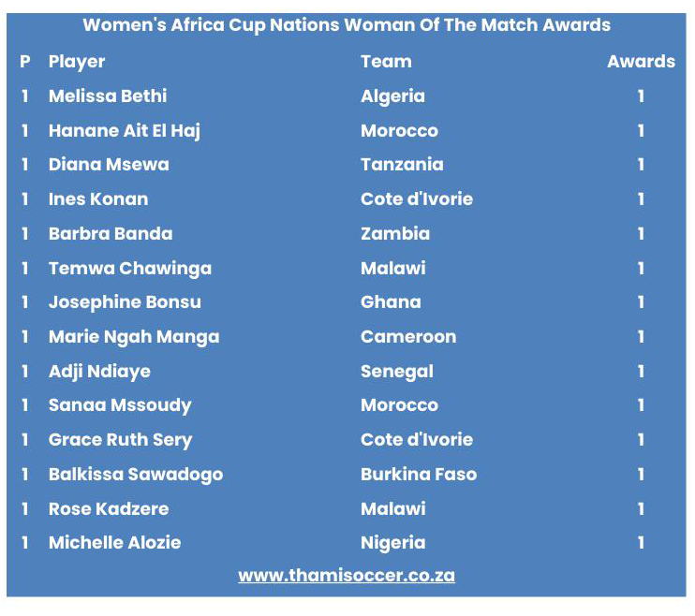Click the P position column header
Screen dimensions: 695x616
[x=25, y=61]
